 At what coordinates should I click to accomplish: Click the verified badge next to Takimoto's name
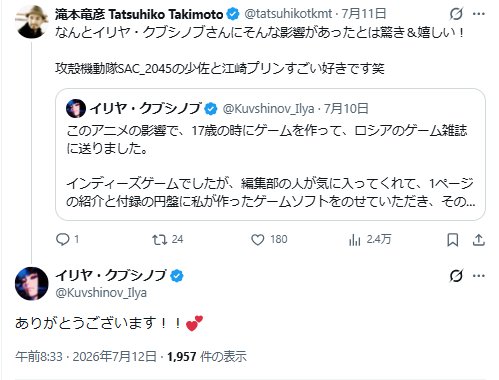[233, 14]
